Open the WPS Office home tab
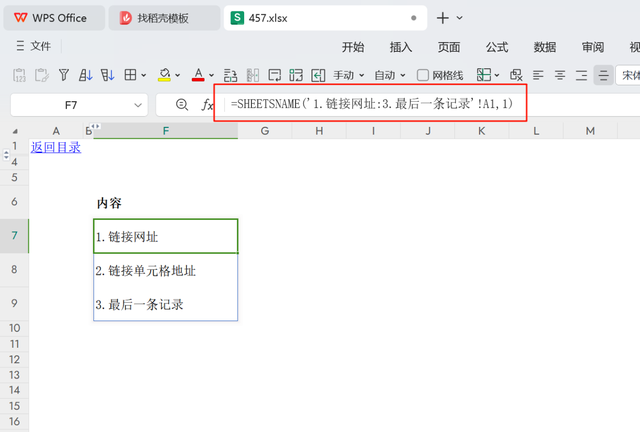The height and width of the screenshot is (432, 640). pyautogui.click(x=54, y=18)
